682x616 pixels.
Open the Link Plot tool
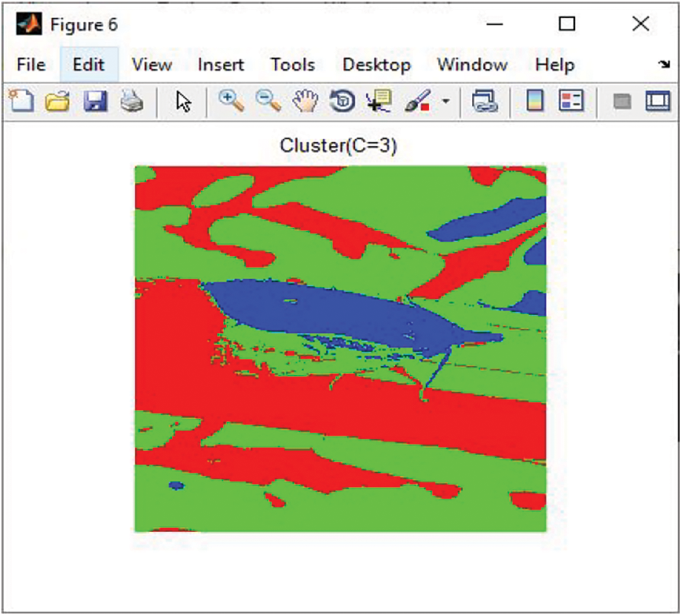click(x=485, y=100)
